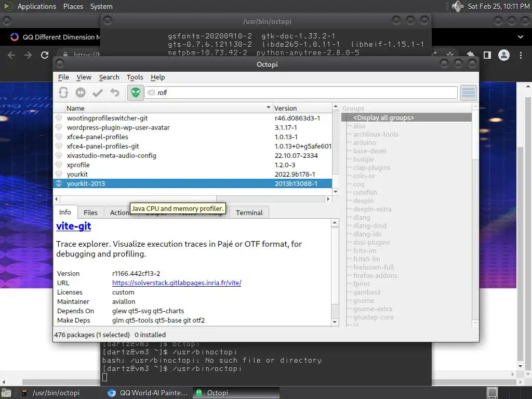Click the alien icon of xfce4-panel-profiles-git row
The height and width of the screenshot is (399, 532).
59,146
